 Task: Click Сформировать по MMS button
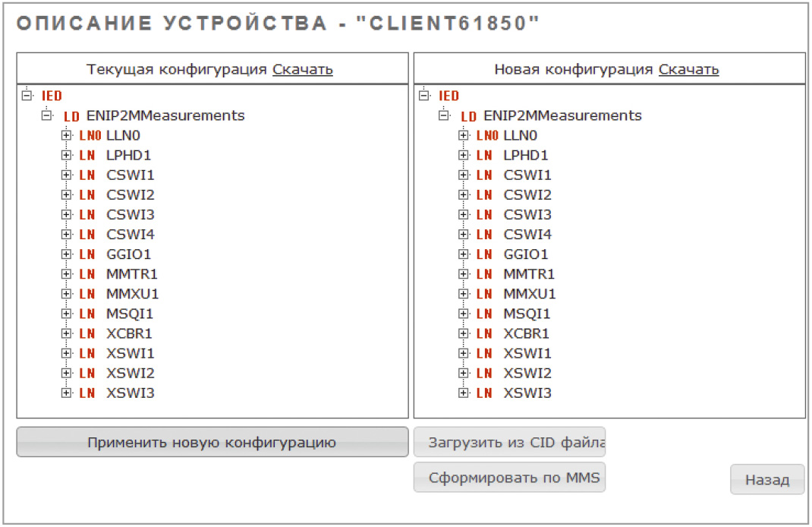point(509,477)
